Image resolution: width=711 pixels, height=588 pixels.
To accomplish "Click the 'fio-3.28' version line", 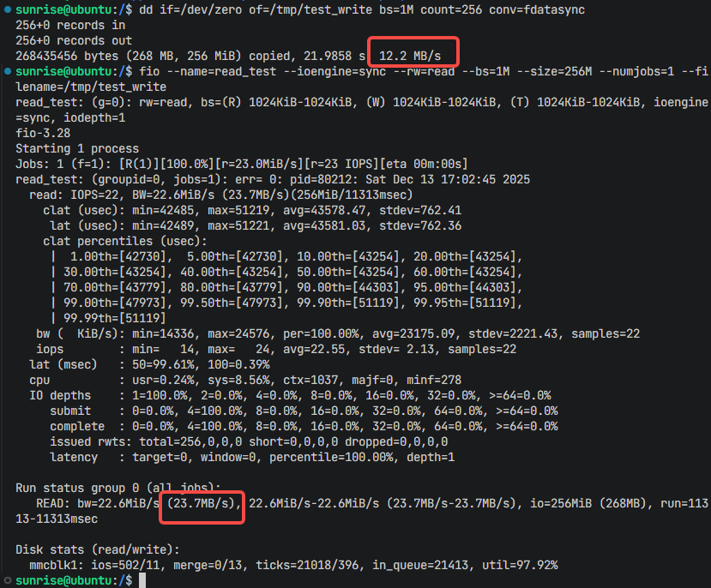I will tap(43, 133).
